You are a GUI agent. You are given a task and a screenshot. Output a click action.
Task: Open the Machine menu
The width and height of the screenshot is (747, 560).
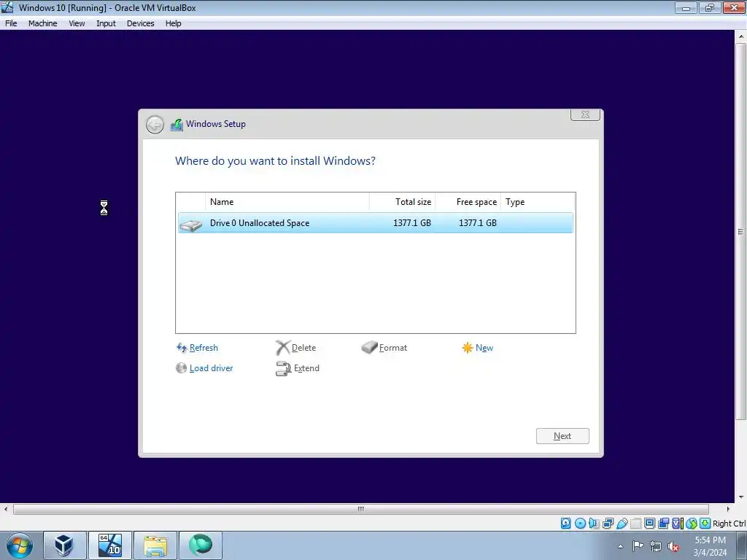click(42, 23)
